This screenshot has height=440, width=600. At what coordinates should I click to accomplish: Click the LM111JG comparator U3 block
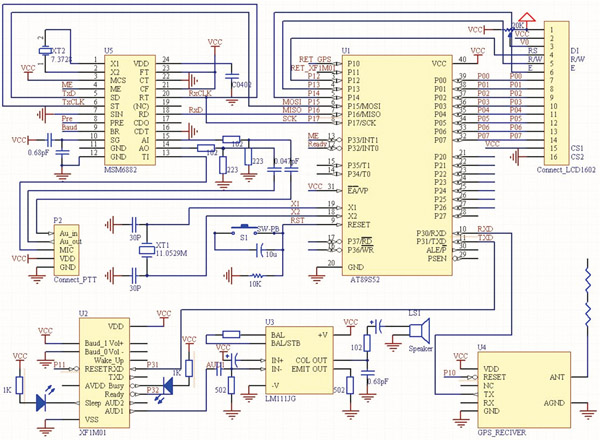299,360
